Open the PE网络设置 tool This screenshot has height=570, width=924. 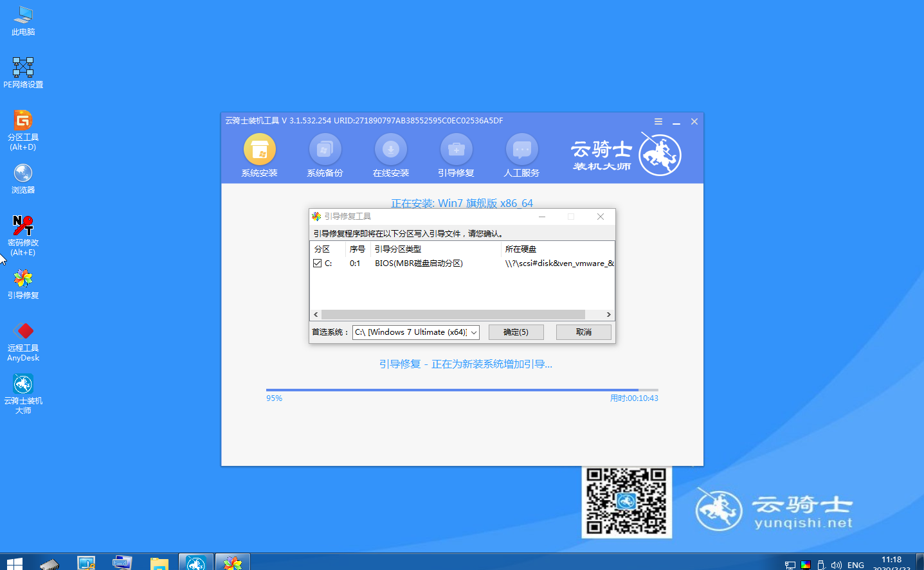tap(23, 66)
